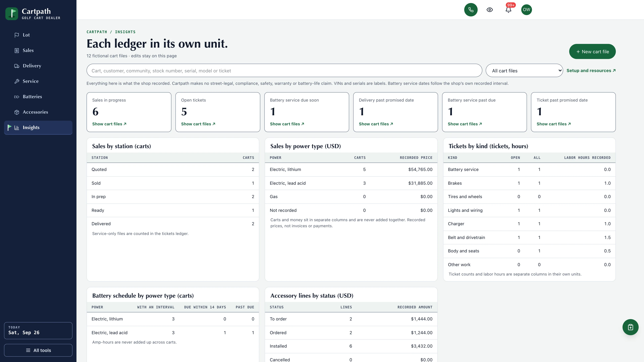Click the To order status row
The height and width of the screenshot is (362, 644).
pos(351,319)
